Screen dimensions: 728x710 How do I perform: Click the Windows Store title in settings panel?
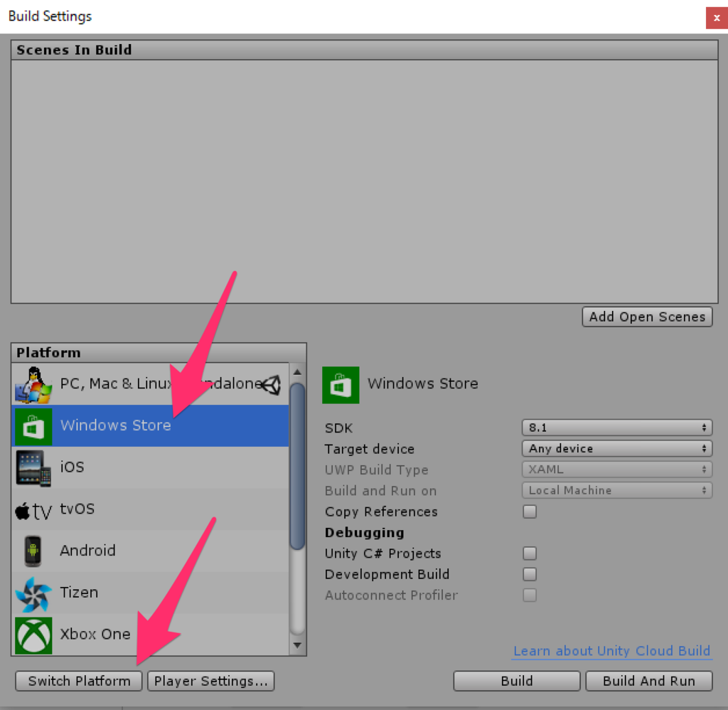click(422, 383)
